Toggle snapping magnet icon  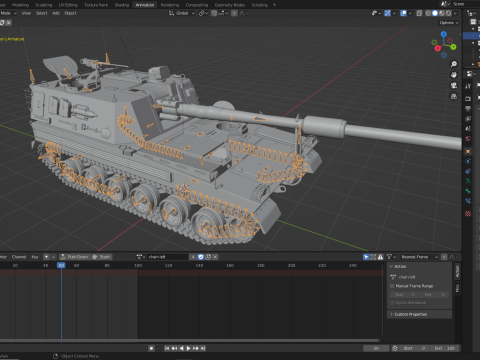coord(214,13)
